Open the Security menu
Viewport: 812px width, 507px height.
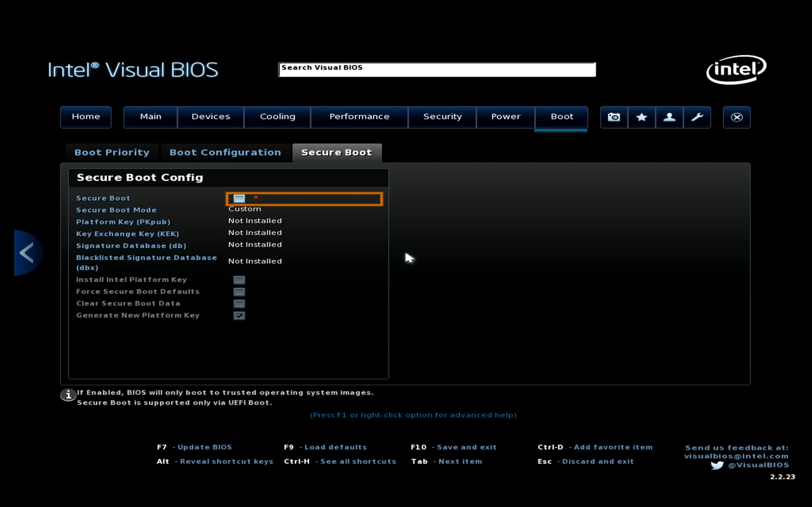(x=442, y=117)
